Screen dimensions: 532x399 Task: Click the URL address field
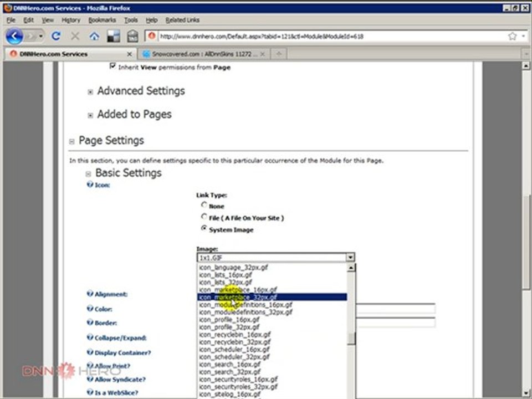332,36
